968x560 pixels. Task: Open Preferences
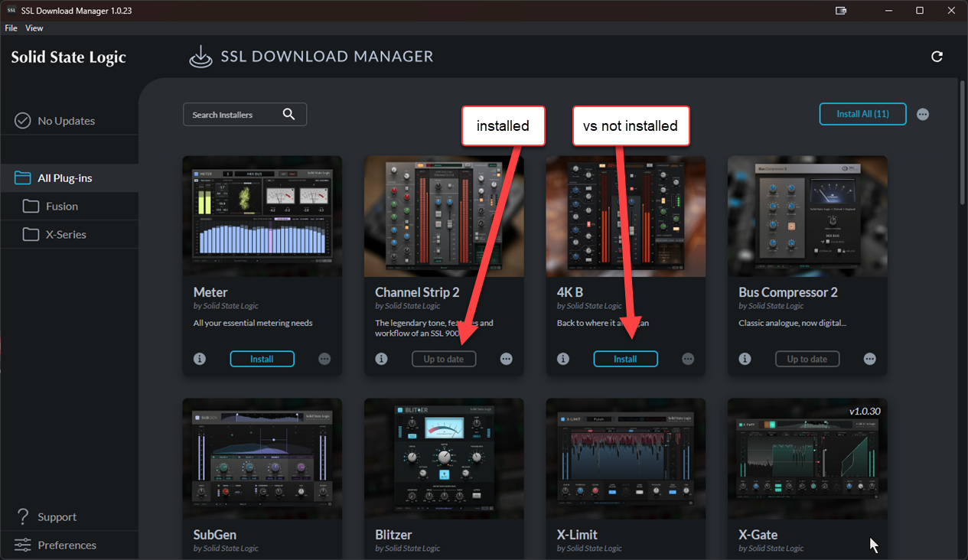tap(69, 545)
